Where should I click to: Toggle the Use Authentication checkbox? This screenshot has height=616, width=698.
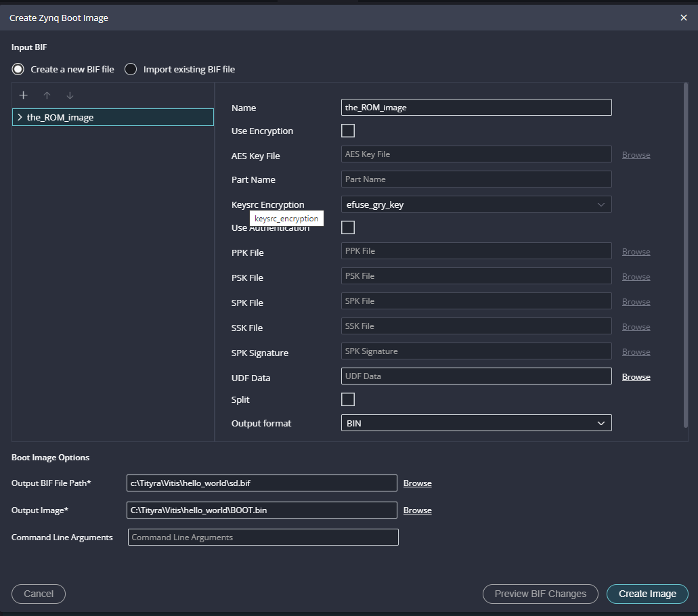coord(348,227)
